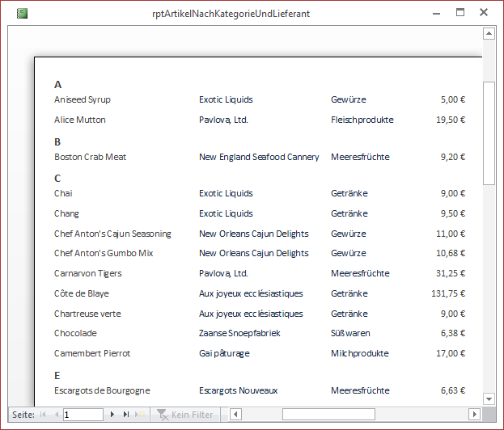This screenshot has width=504, height=430.
Task: Click Meeresfrüchte in Boston Crab Meat row
Action: pyautogui.click(x=360, y=157)
